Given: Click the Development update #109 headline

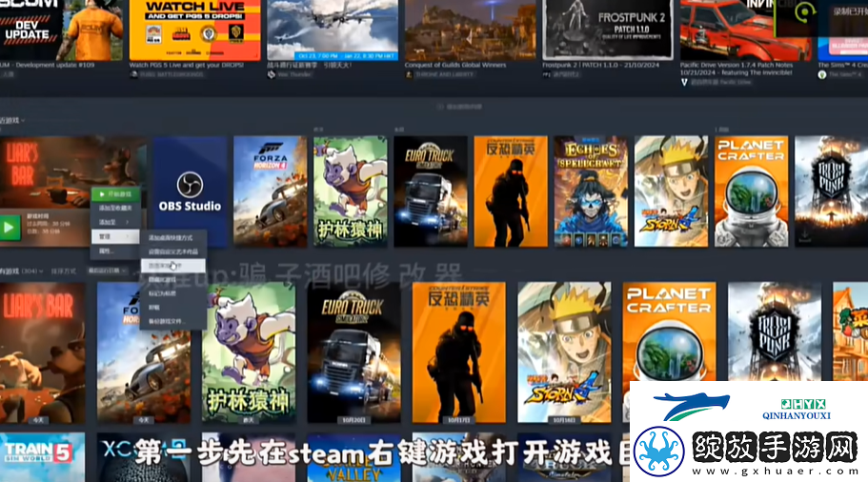Looking at the screenshot, I should (x=48, y=65).
